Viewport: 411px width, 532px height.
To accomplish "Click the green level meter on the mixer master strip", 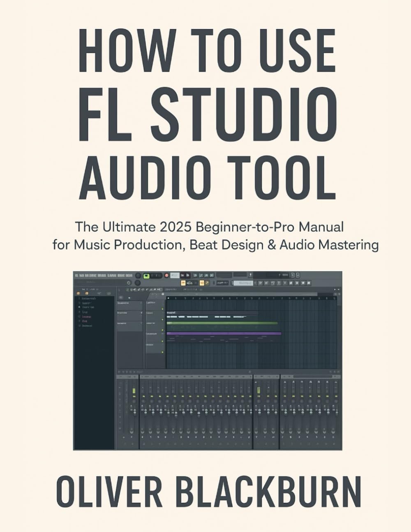I will click(133, 391).
